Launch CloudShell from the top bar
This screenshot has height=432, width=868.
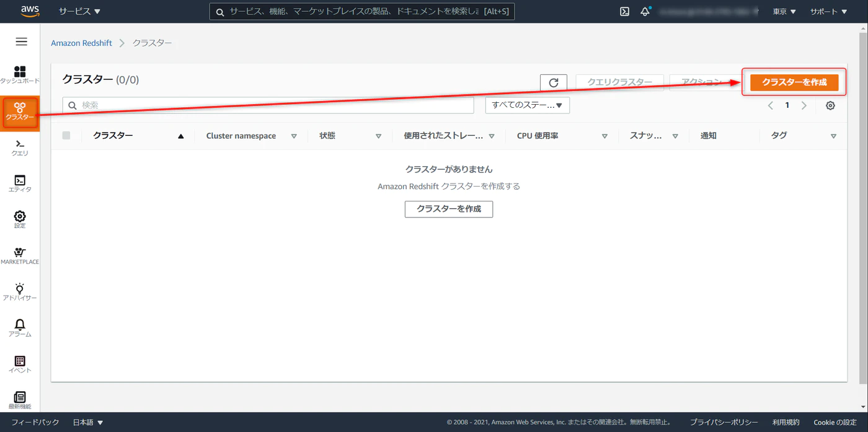[x=624, y=11]
